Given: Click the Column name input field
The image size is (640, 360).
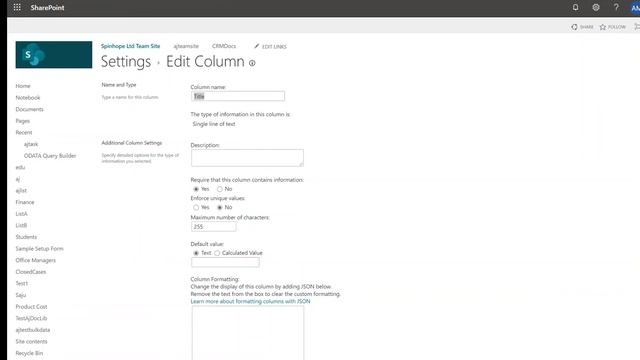Looking at the screenshot, I should 238,96.
